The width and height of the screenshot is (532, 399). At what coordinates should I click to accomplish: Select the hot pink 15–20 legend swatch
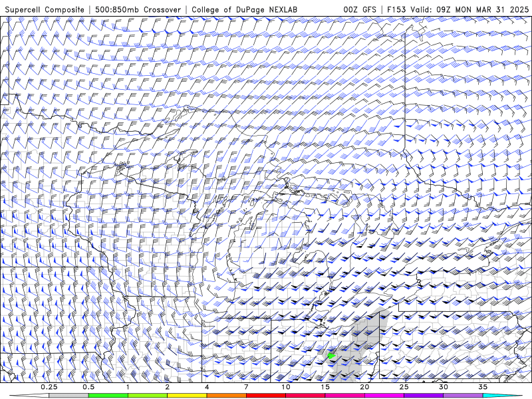[x=344, y=396]
